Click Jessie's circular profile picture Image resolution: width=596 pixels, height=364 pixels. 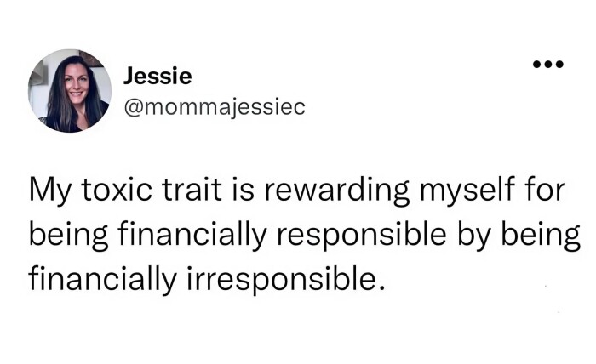70,91
